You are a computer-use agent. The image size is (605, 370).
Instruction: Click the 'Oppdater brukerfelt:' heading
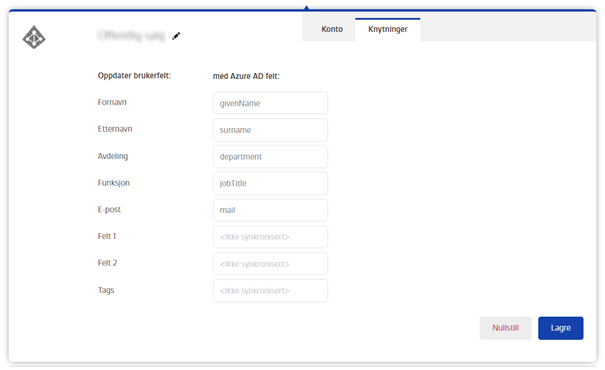(134, 76)
